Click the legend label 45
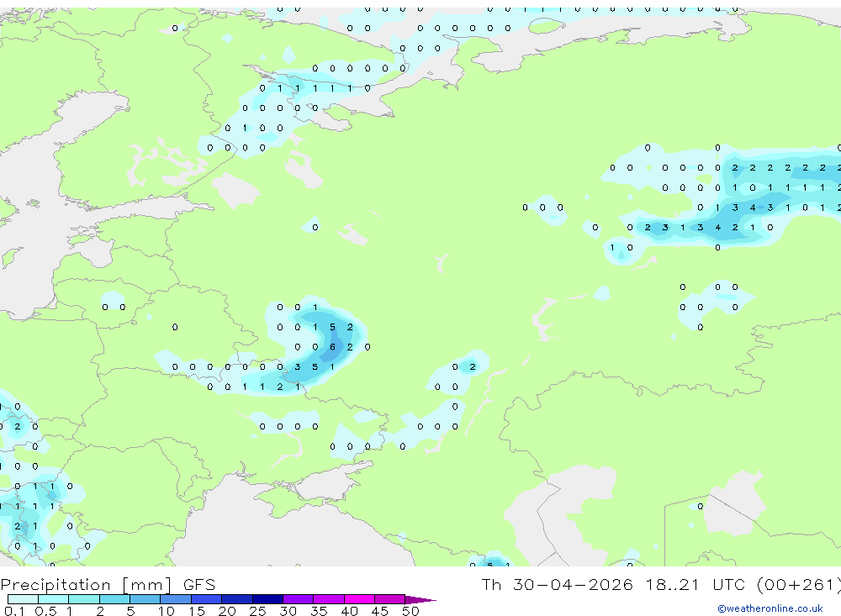The image size is (841, 616). [x=380, y=611]
